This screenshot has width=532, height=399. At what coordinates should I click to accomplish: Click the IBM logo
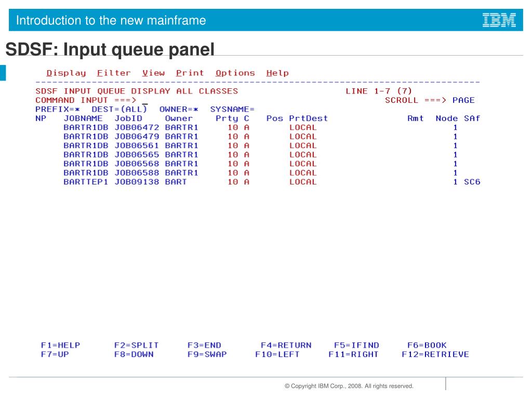(x=499, y=20)
